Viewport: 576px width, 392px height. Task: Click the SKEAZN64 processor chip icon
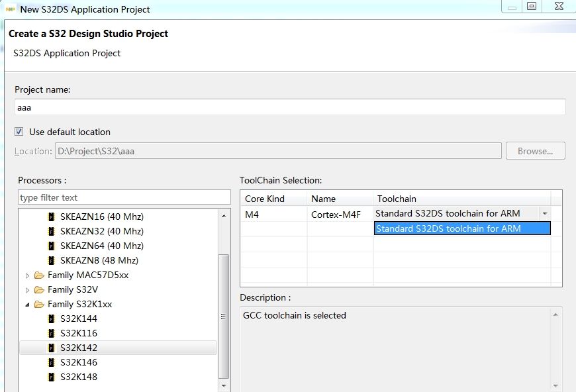(51, 246)
